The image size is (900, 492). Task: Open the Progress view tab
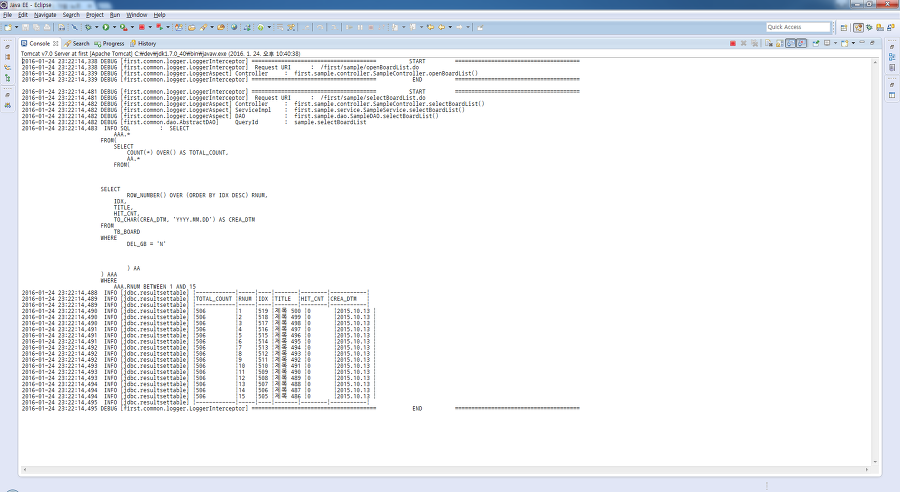point(110,44)
